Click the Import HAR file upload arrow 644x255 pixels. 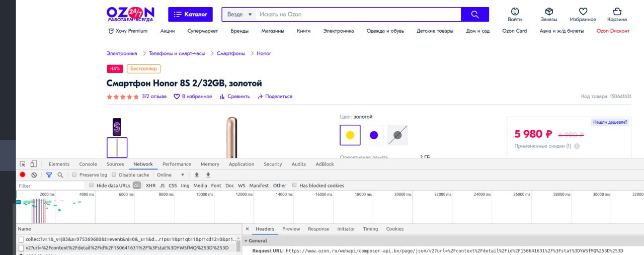point(197,175)
